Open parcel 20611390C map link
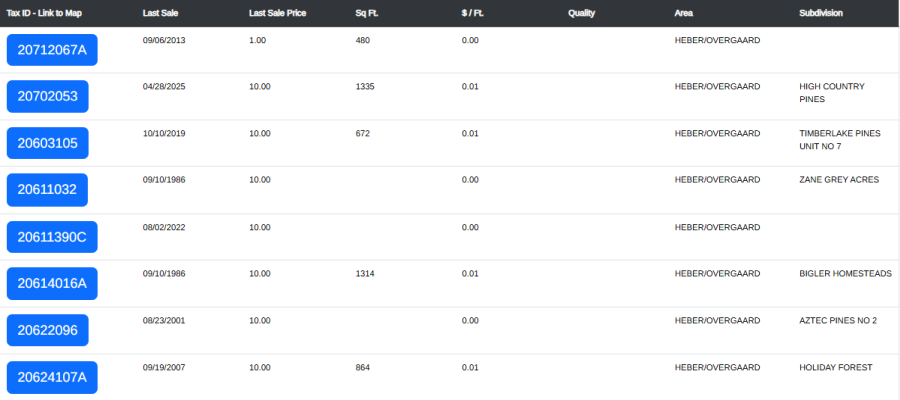 tap(52, 237)
